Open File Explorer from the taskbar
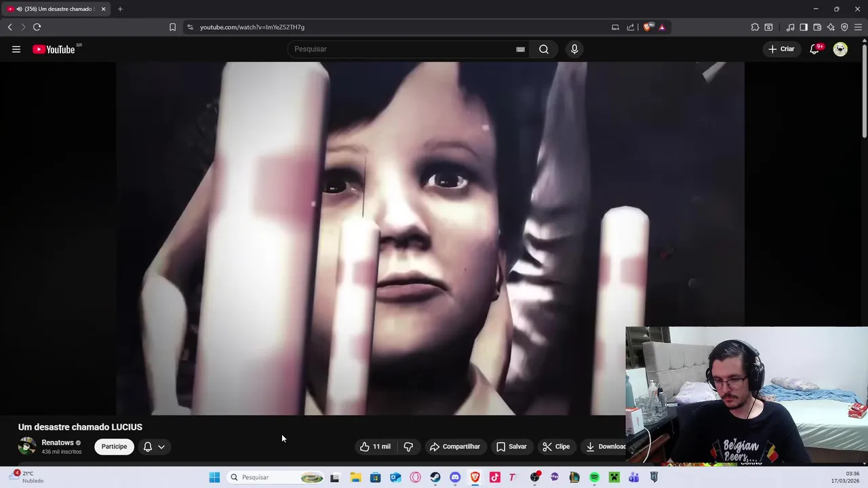The image size is (868, 488). coord(355,477)
